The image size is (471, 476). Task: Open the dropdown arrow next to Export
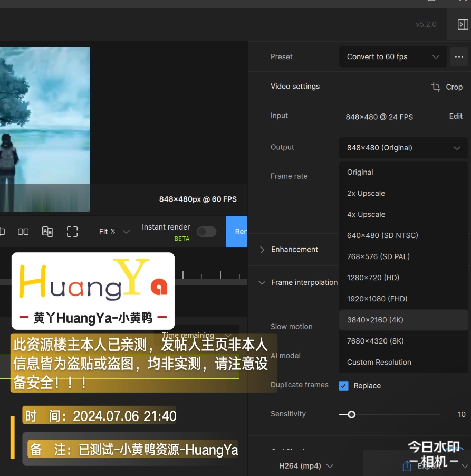click(x=464, y=465)
